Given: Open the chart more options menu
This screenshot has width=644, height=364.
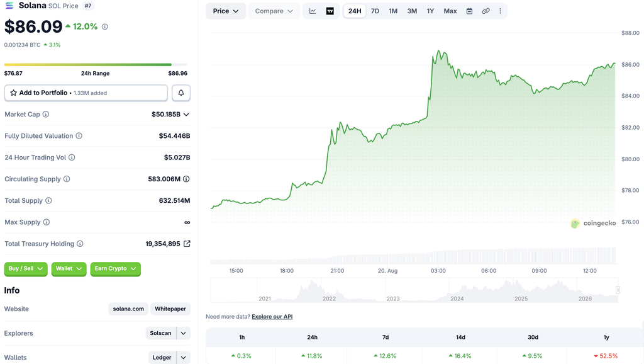Looking at the screenshot, I should tap(500, 11).
